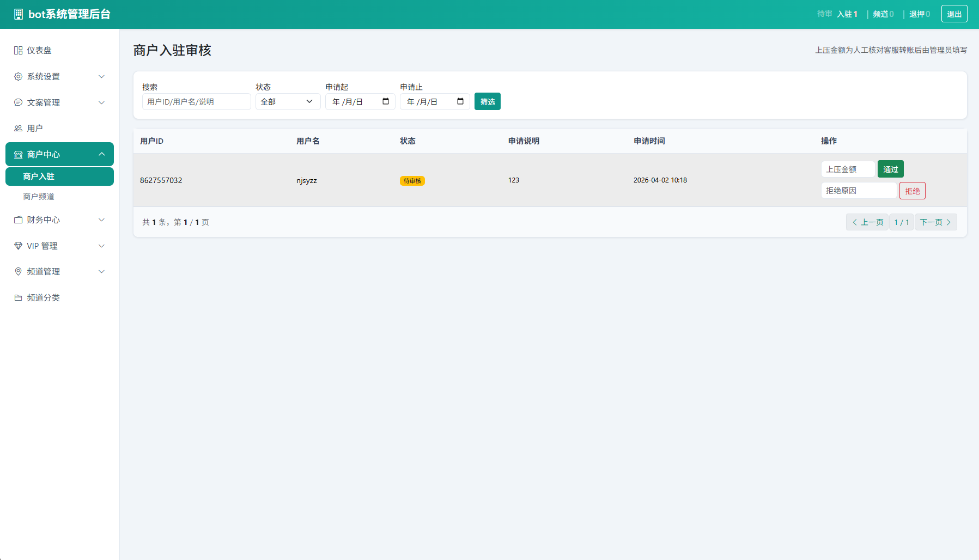Select the 商户入驻 submenu item

[39, 176]
